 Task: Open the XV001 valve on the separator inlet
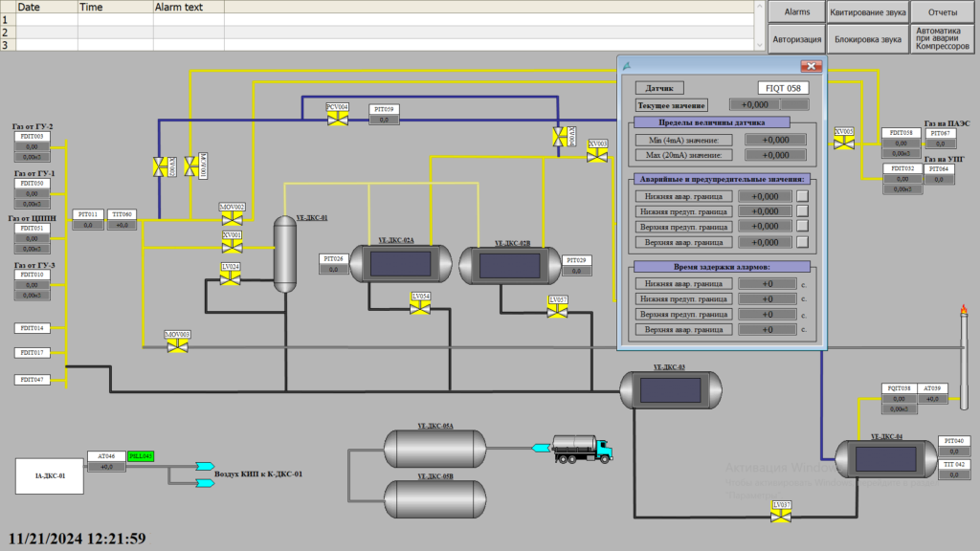(x=232, y=246)
